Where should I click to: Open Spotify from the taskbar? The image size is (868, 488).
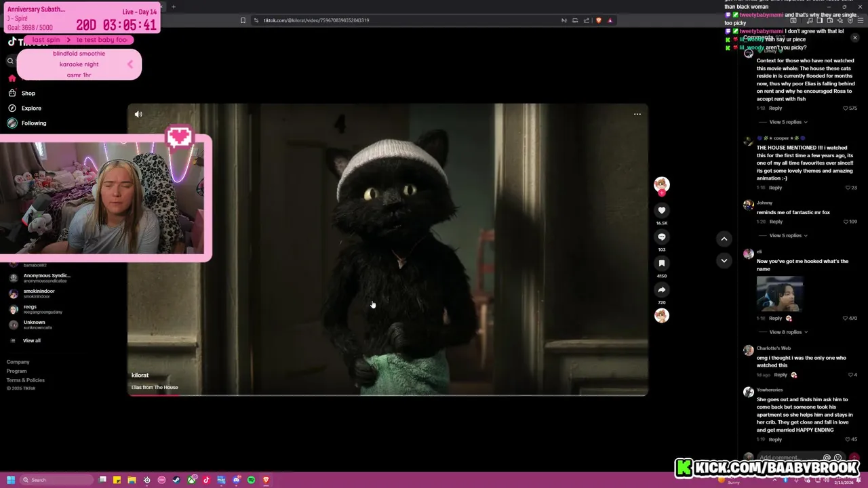pos(251,480)
